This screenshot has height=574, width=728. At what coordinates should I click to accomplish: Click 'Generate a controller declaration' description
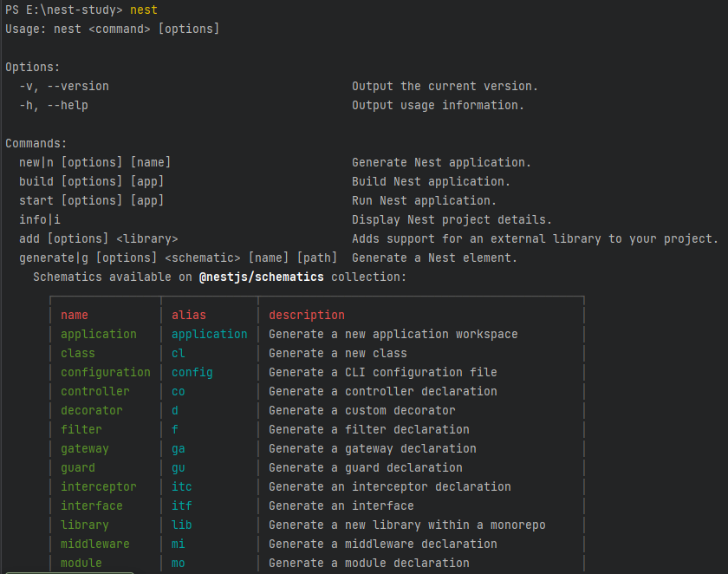(x=382, y=391)
